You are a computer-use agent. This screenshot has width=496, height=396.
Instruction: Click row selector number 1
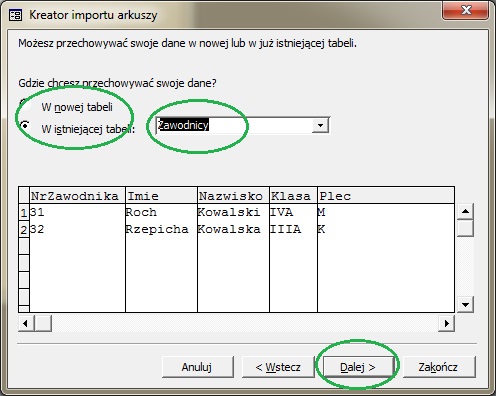click(24, 213)
